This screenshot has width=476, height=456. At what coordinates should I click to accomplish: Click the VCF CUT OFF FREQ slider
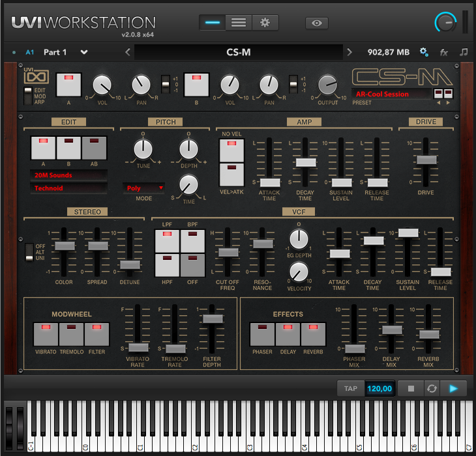228,252
